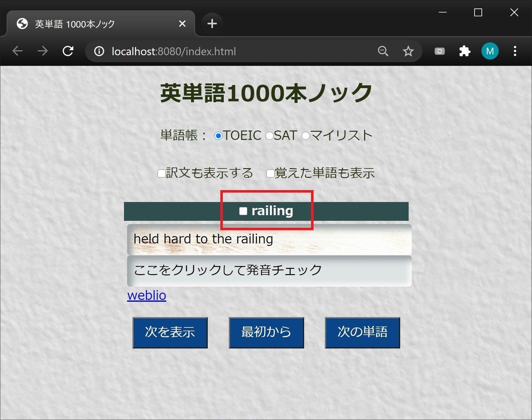Screen dimensions: 532x420
Task: Select the SAT radio button
Action: click(x=269, y=136)
